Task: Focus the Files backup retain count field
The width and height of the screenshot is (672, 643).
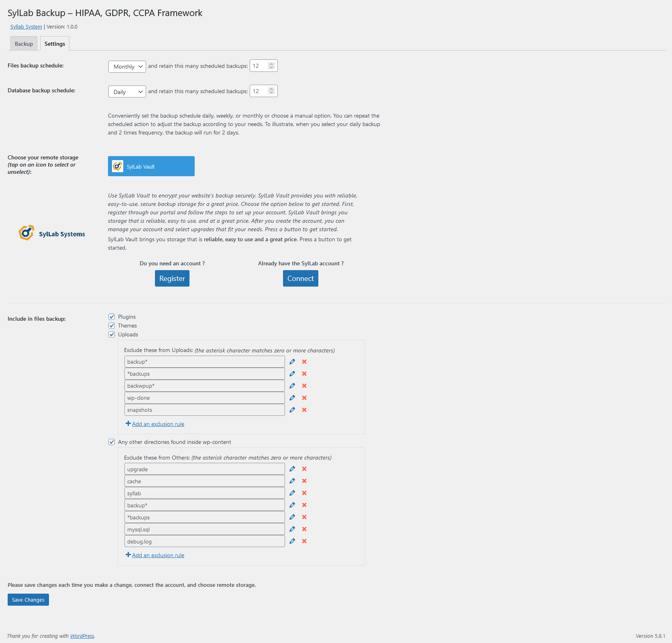Action: 264,66
